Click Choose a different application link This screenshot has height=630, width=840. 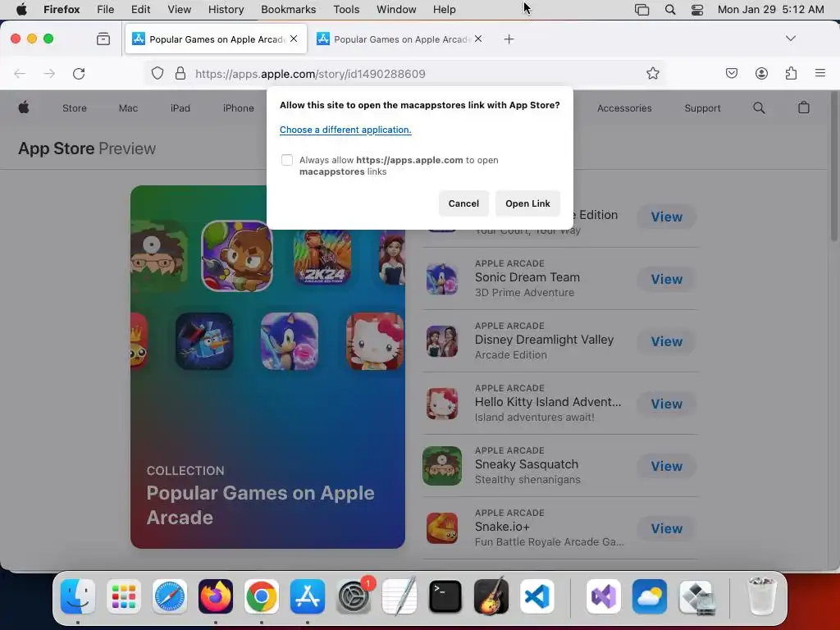(345, 130)
